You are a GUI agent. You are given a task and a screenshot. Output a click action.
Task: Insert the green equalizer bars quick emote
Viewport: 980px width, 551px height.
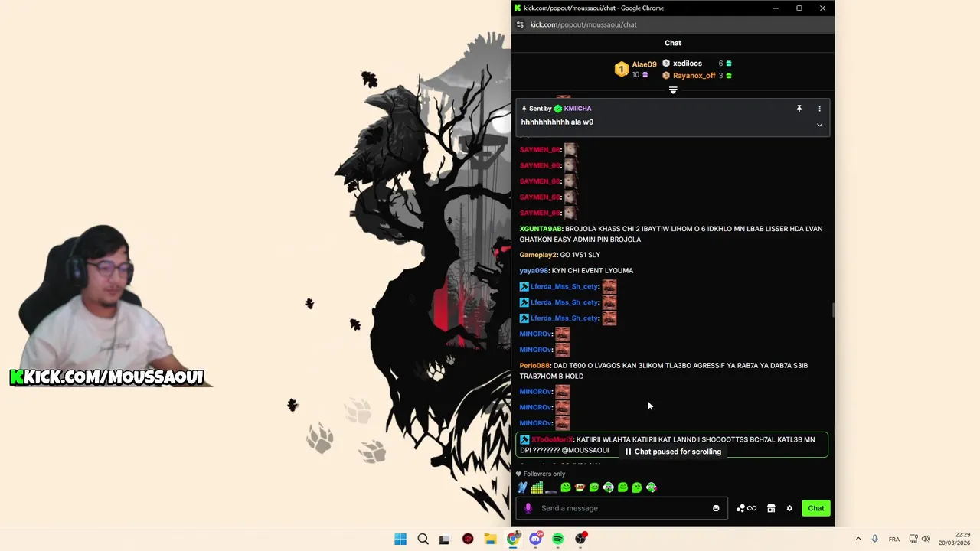[537, 487]
